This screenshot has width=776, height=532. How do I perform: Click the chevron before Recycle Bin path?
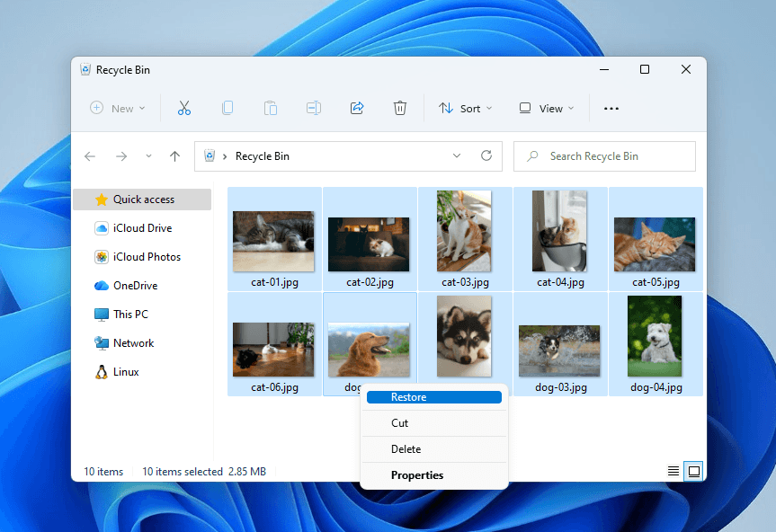click(225, 156)
